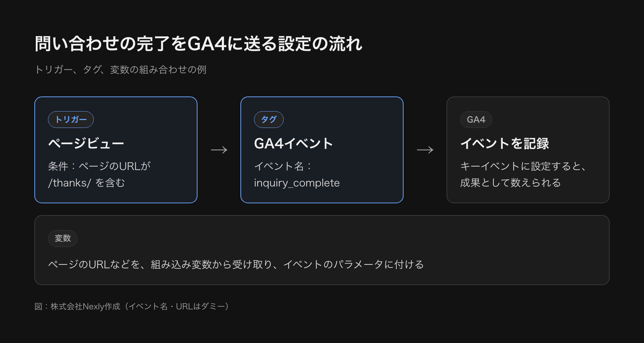The image size is (644, 343).
Task: Click the イベントを記録 card heading
Action: [x=505, y=144]
